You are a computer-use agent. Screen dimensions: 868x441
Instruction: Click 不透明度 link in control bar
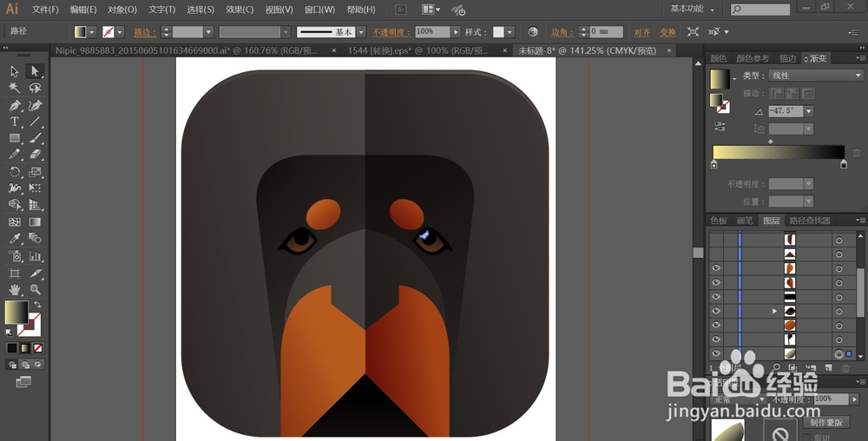391,32
